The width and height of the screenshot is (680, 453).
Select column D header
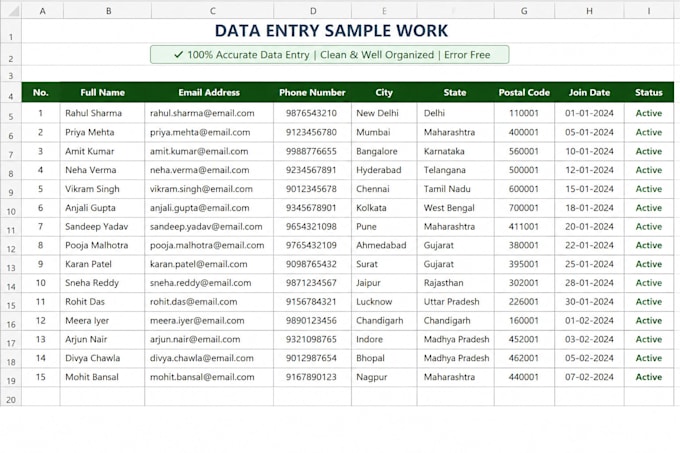tap(313, 11)
